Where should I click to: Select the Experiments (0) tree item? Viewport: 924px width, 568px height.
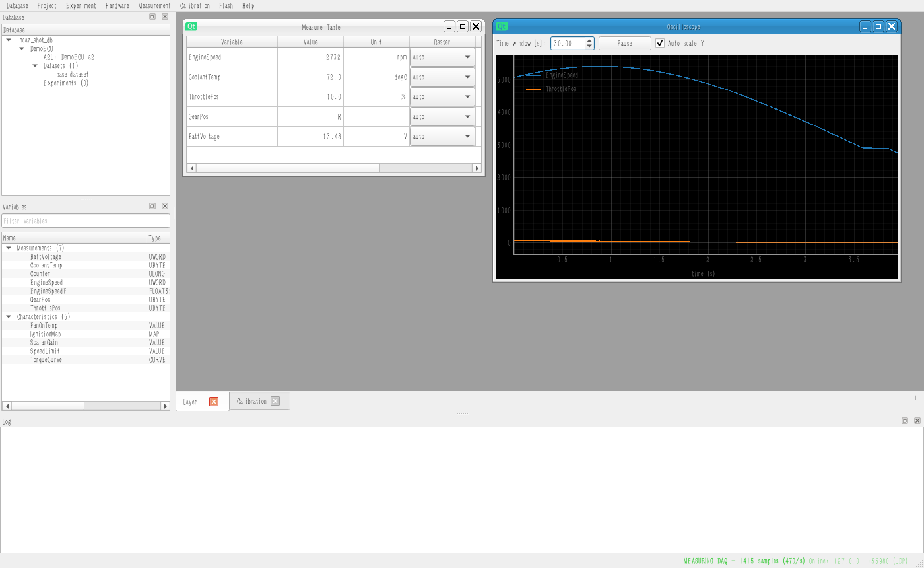point(66,83)
